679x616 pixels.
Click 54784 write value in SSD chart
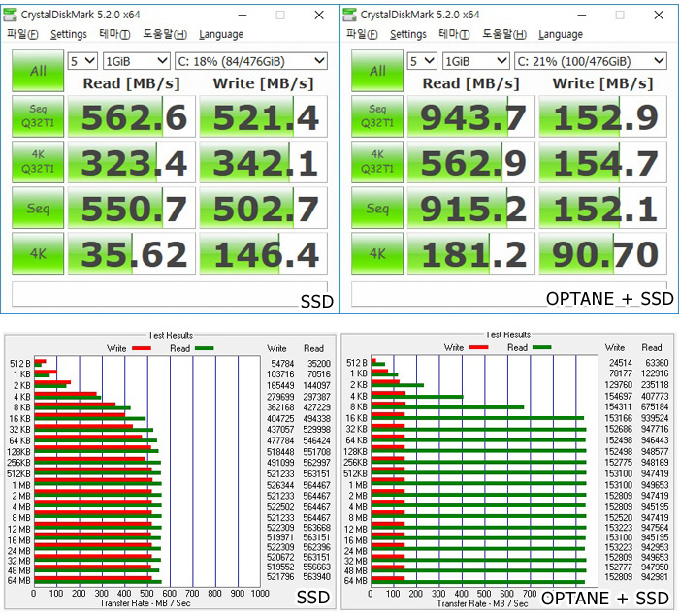pyautogui.click(x=282, y=364)
